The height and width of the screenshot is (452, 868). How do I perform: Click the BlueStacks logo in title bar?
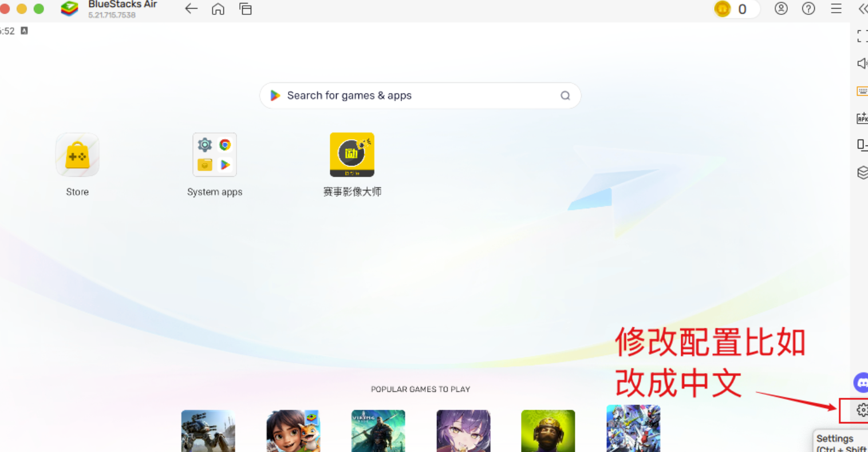click(x=69, y=9)
